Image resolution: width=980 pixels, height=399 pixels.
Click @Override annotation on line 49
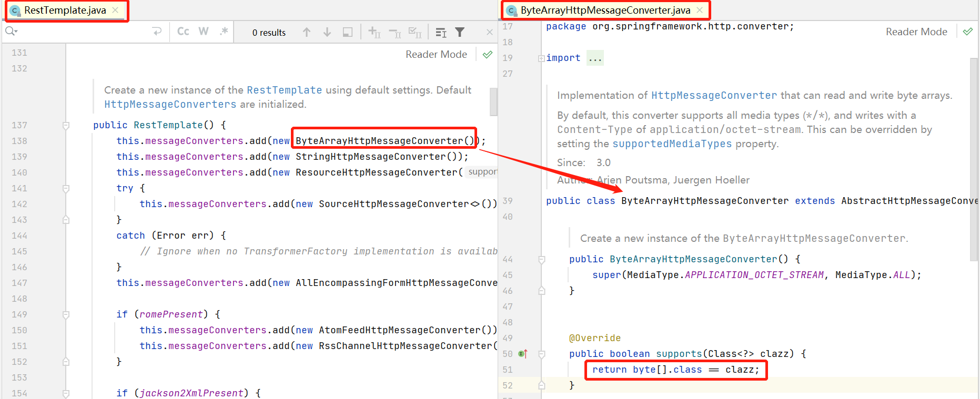pos(595,338)
